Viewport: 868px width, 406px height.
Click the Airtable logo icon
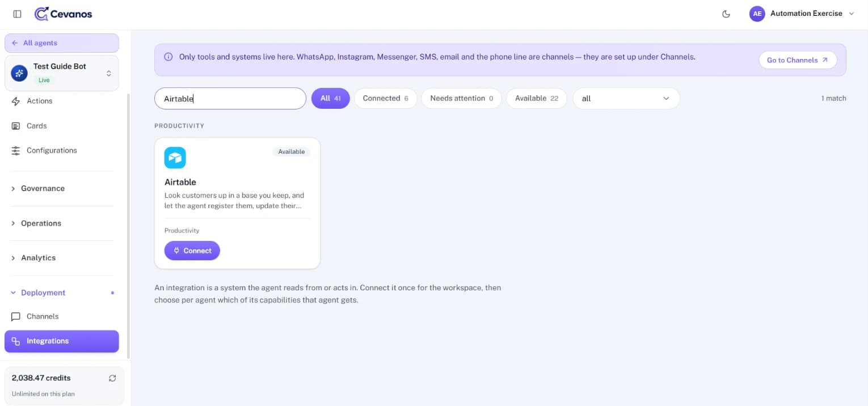tap(175, 158)
